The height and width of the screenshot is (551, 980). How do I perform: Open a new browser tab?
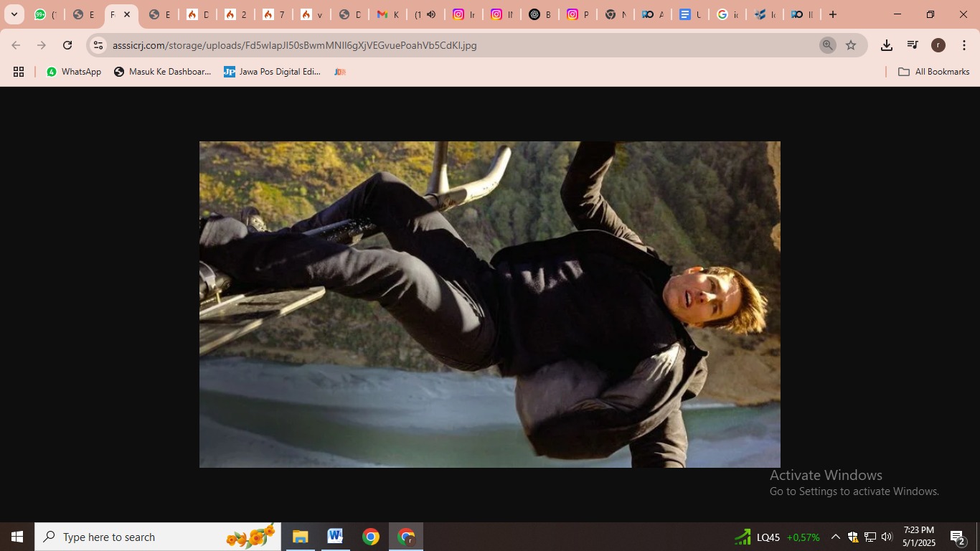coord(833,14)
